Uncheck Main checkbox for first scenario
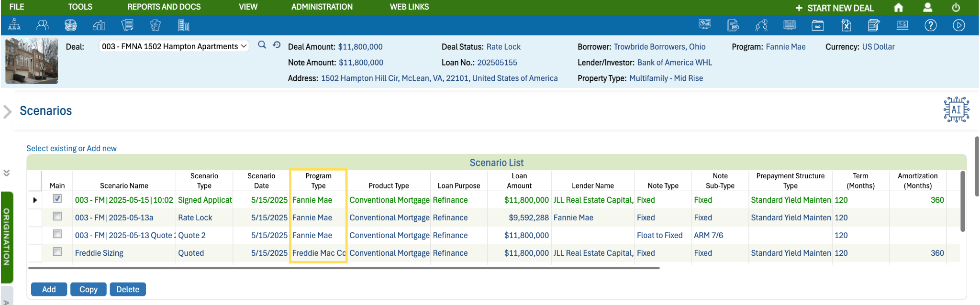Screen dimensions: 980x305 point(57,198)
